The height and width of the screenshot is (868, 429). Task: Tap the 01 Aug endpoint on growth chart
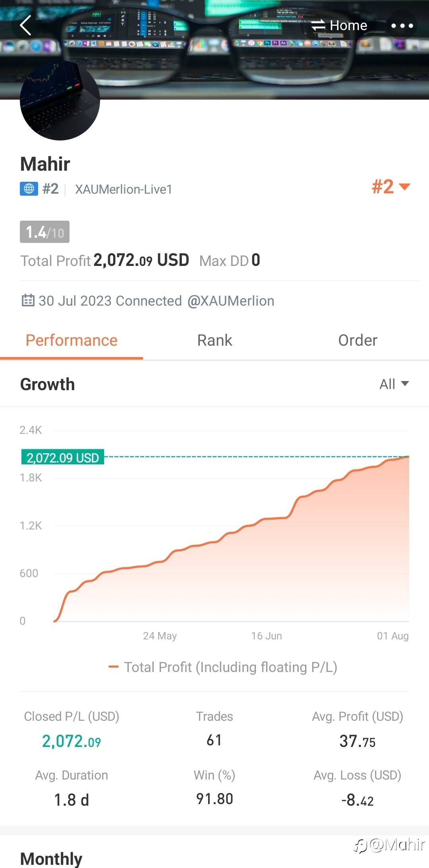408,457
